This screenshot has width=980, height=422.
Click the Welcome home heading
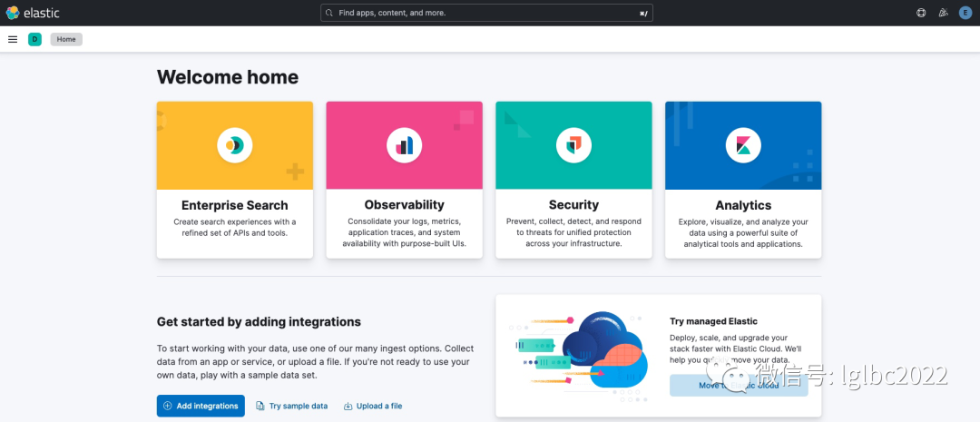click(228, 77)
